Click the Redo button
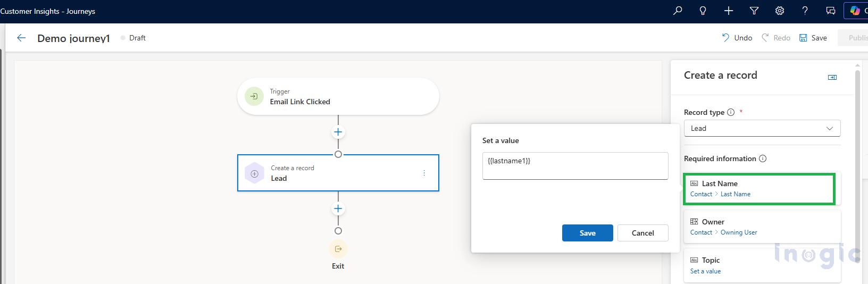The height and width of the screenshot is (284, 868). coord(776,38)
